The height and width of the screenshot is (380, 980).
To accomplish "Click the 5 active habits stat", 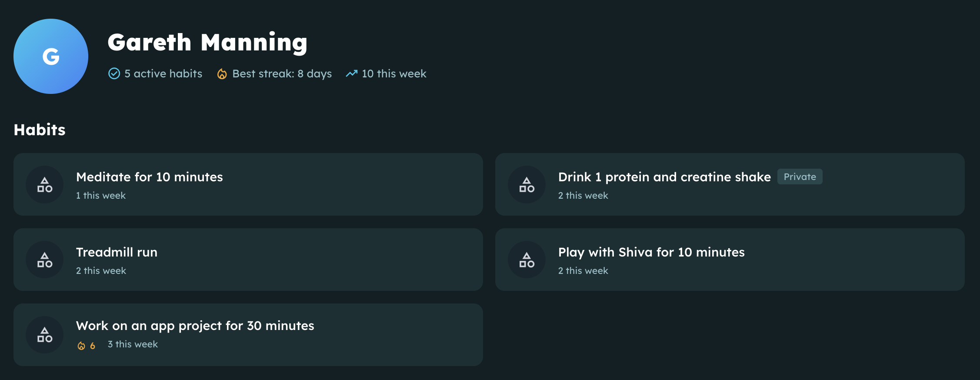I will coord(163,74).
